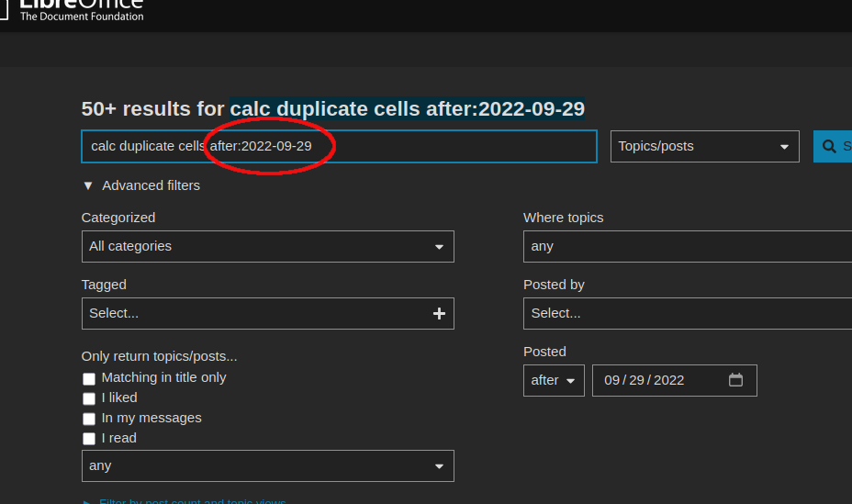Click the month in Posted date field
The height and width of the screenshot is (504, 852).
[612, 380]
